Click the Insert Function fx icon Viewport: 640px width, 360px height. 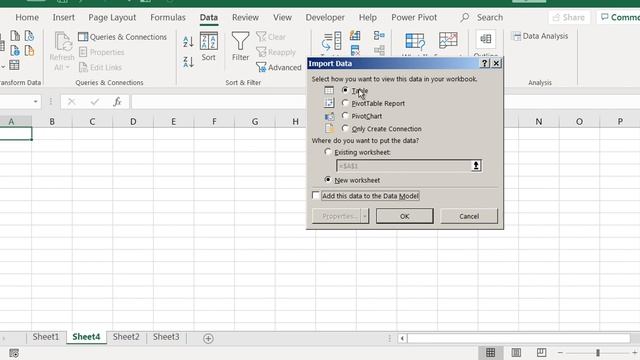[118, 102]
